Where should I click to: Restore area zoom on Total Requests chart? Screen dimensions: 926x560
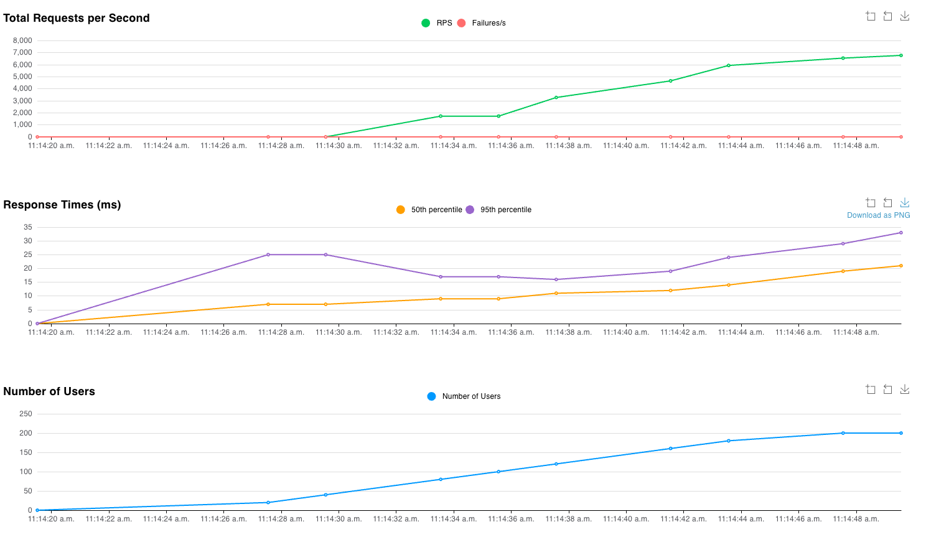(x=888, y=16)
